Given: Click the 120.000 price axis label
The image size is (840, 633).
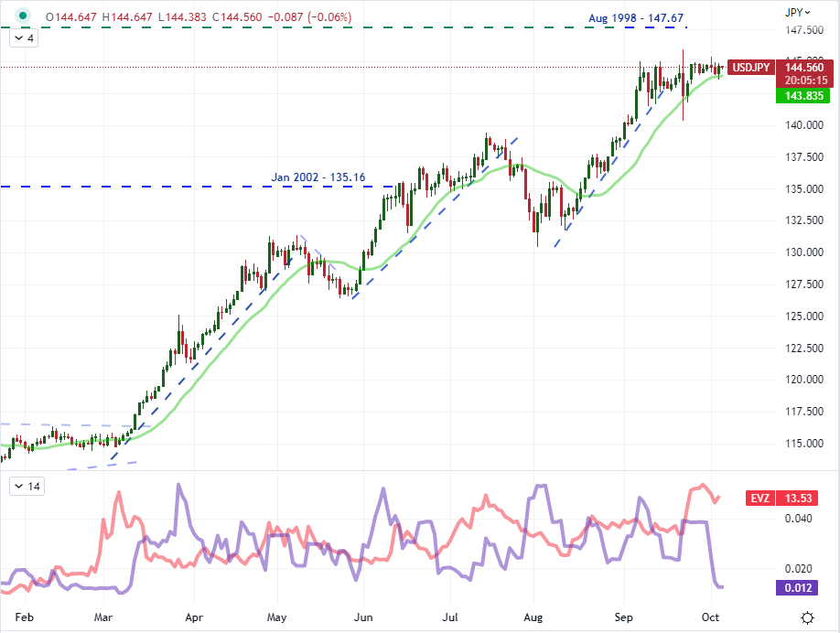Looking at the screenshot, I should pyautogui.click(x=804, y=379).
